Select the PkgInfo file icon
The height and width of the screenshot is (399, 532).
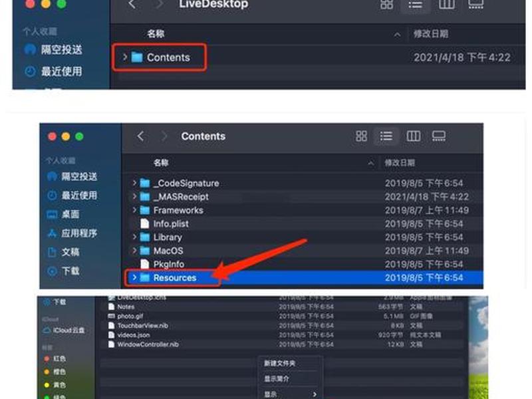144,264
